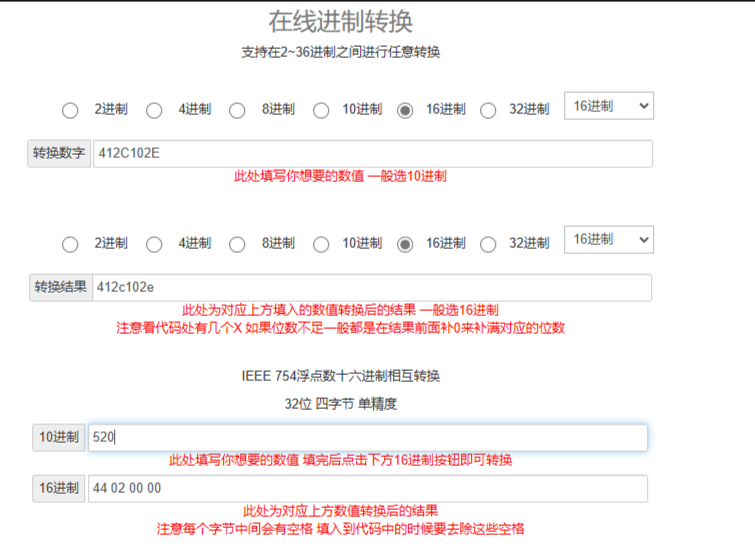Screen dimensions: 755x559
Task: Select the 4进制 radio in top row
Action: point(154,110)
